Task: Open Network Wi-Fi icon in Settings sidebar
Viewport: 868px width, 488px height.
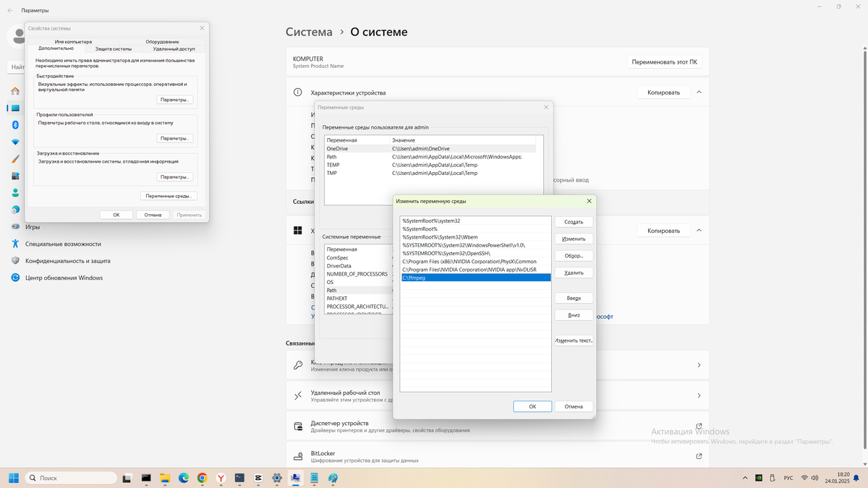Action: [15, 142]
